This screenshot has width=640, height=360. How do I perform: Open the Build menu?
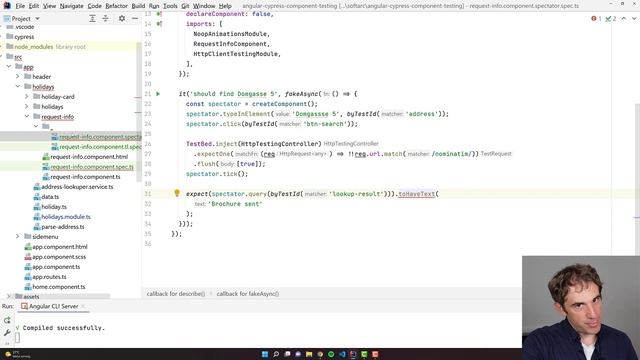click(138, 6)
